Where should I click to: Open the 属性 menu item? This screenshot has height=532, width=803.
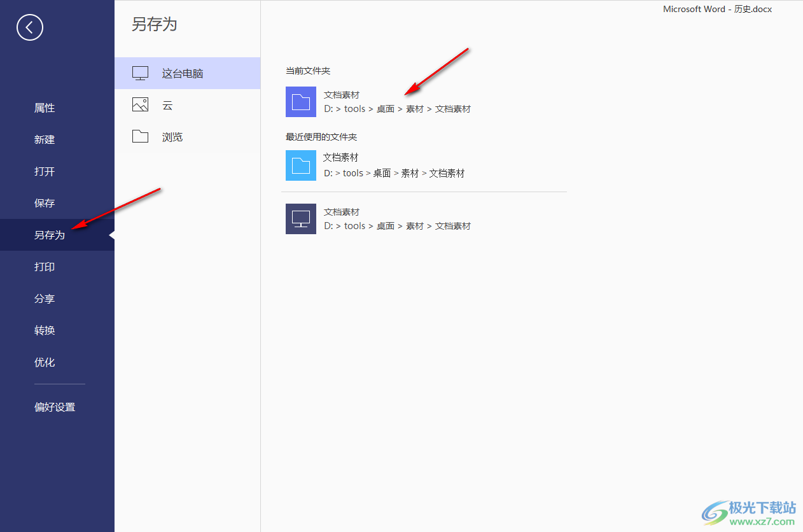[45, 108]
